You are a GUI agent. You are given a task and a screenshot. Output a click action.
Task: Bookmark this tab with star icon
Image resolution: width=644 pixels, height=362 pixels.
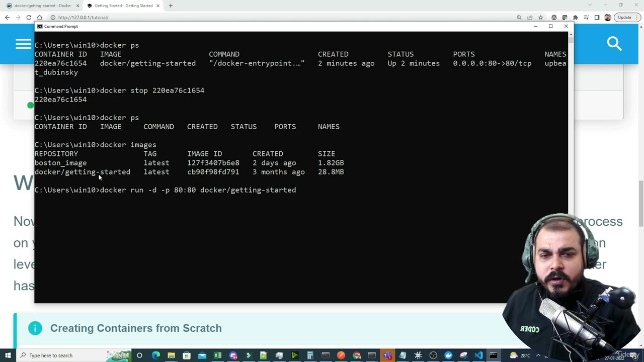(x=541, y=17)
